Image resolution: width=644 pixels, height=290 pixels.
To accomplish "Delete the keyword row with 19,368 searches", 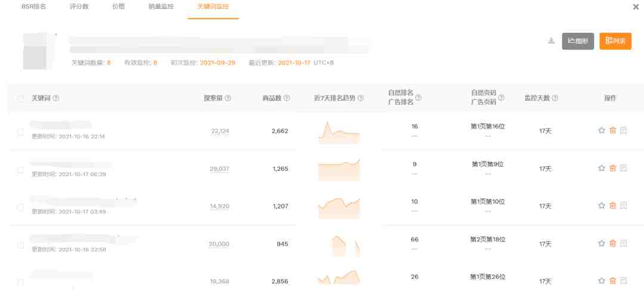I will pos(613,281).
